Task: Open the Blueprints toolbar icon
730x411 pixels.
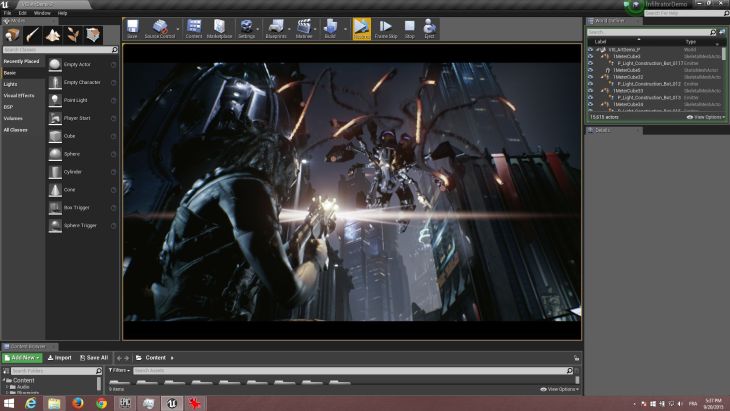Action: point(276,27)
